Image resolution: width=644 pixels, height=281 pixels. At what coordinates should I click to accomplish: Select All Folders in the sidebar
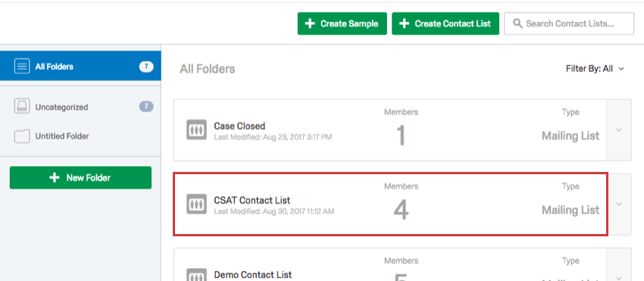[x=80, y=66]
